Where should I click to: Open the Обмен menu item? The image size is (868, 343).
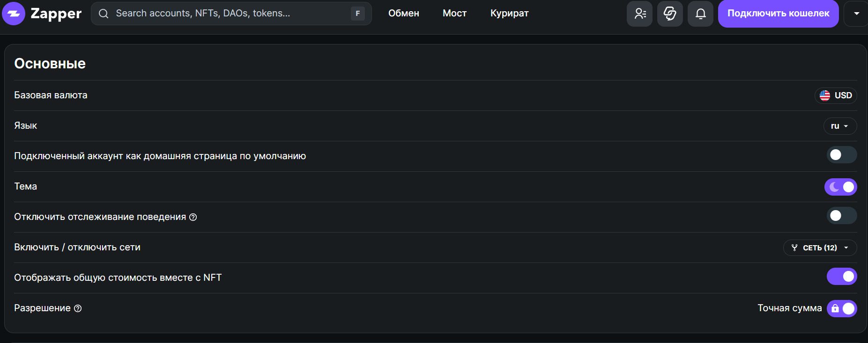click(x=403, y=14)
